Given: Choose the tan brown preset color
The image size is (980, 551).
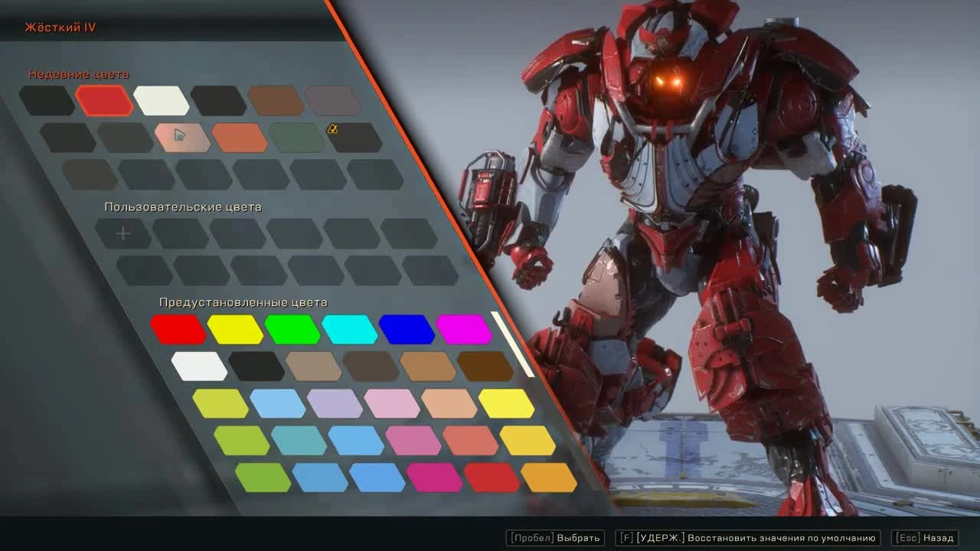Looking at the screenshot, I should pos(428,366).
